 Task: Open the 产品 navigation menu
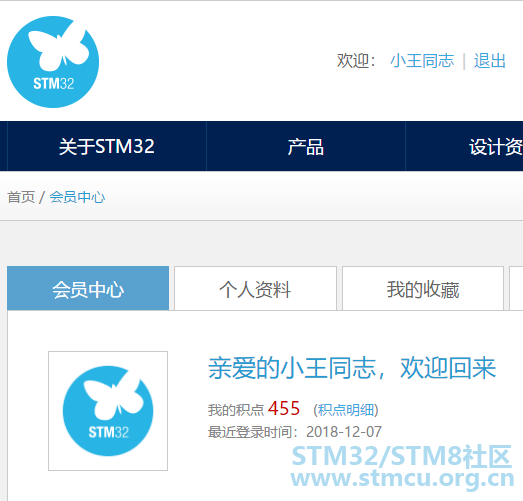[x=306, y=146]
